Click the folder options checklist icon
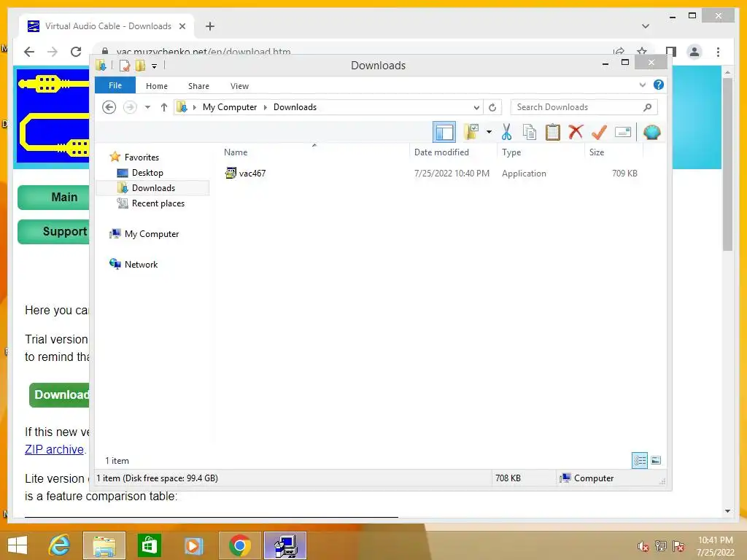Screen dimensions: 747x560 471,132
